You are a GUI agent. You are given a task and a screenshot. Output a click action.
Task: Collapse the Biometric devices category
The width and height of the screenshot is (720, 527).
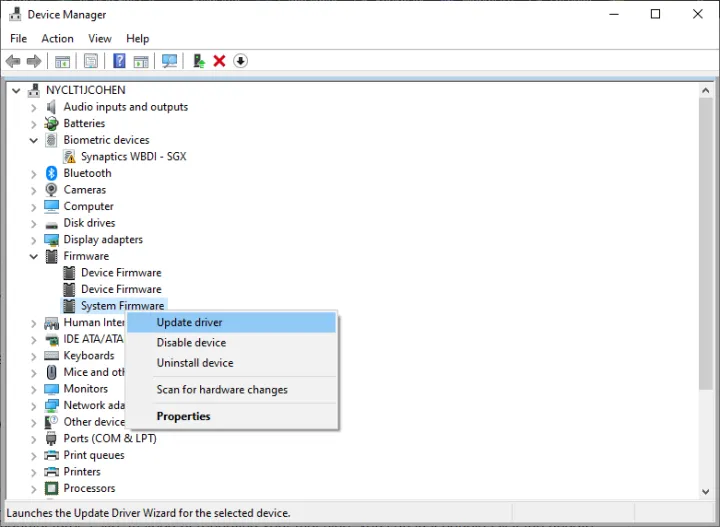tap(34, 140)
